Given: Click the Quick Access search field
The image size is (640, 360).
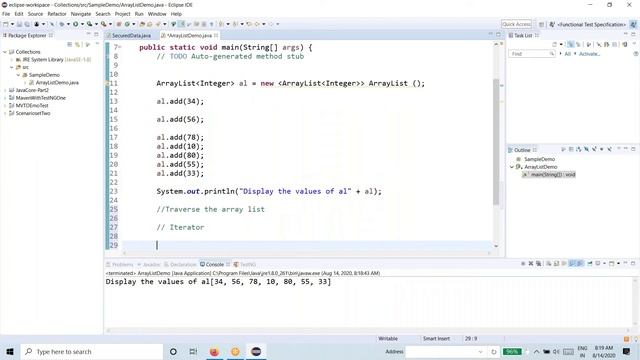Looking at the screenshot, I should pos(516,24).
